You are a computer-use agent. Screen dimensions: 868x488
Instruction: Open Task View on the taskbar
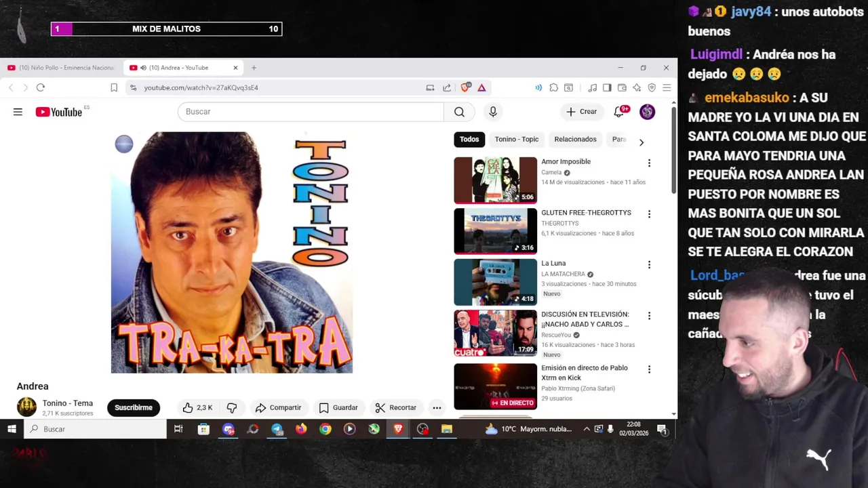(x=178, y=428)
